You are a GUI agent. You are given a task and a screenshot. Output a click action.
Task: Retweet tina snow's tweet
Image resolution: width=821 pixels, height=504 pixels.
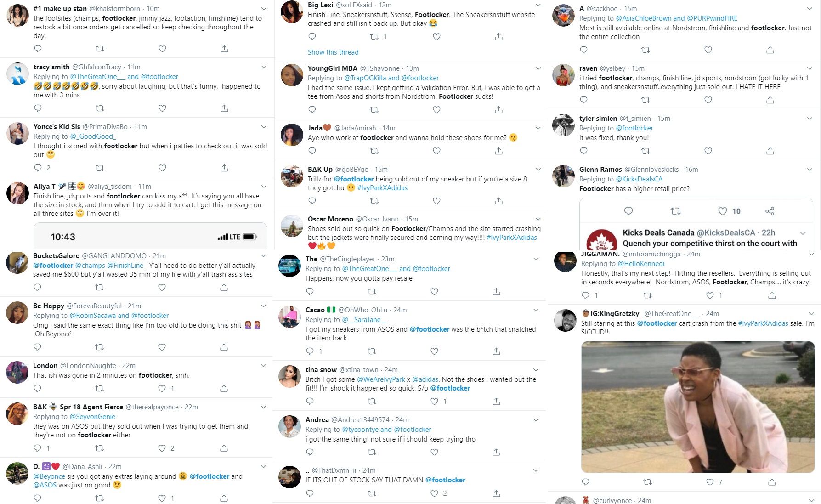click(372, 402)
